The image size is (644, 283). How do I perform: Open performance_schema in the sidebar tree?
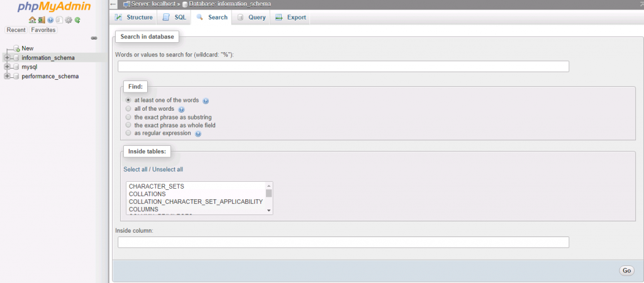pyautogui.click(x=50, y=76)
